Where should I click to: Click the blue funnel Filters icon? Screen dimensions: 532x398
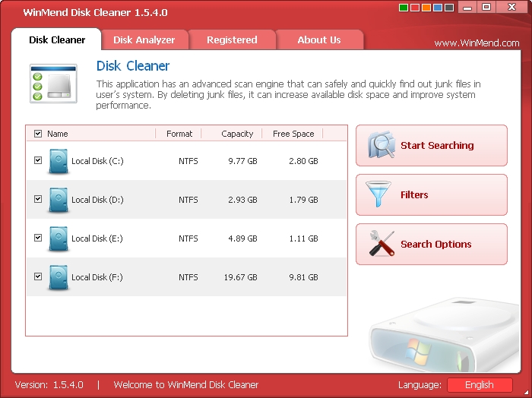[378, 194]
